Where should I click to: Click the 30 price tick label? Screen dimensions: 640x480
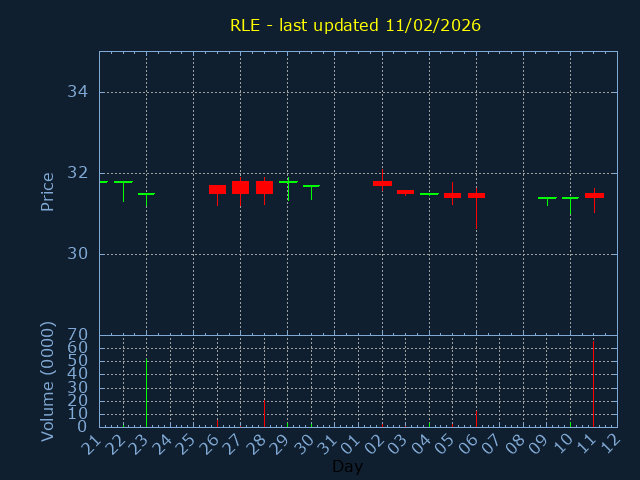coord(77,254)
